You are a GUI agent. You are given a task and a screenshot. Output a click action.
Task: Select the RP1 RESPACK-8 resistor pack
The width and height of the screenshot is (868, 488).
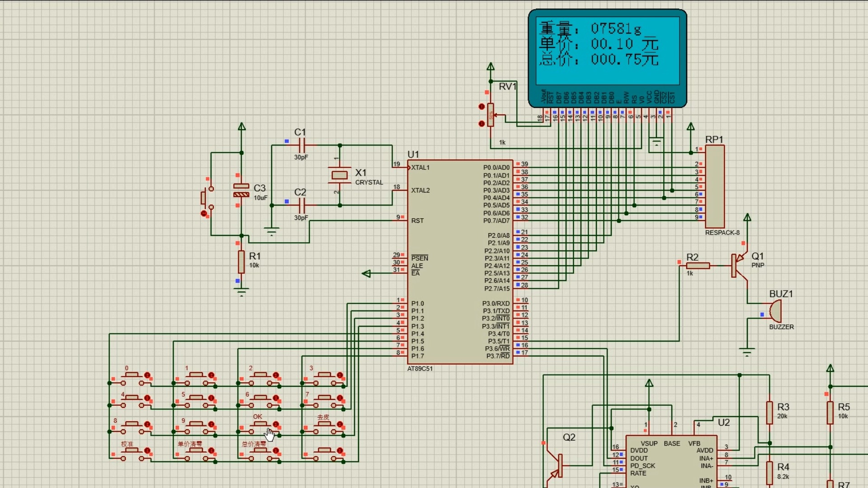tap(715, 187)
